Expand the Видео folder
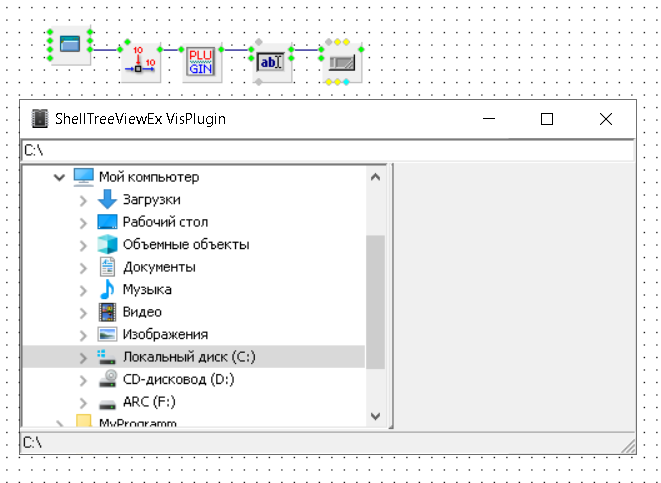The height and width of the screenshot is (483, 661). tap(83, 313)
